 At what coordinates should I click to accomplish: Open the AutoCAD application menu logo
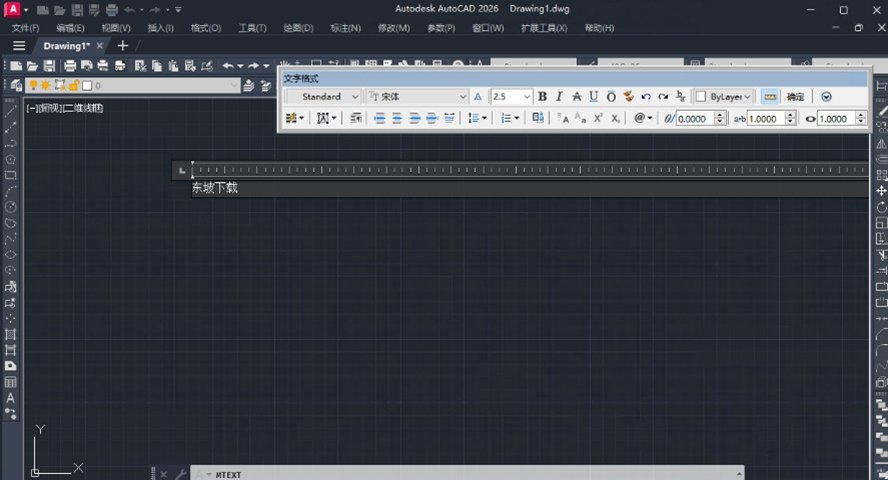[x=12, y=9]
